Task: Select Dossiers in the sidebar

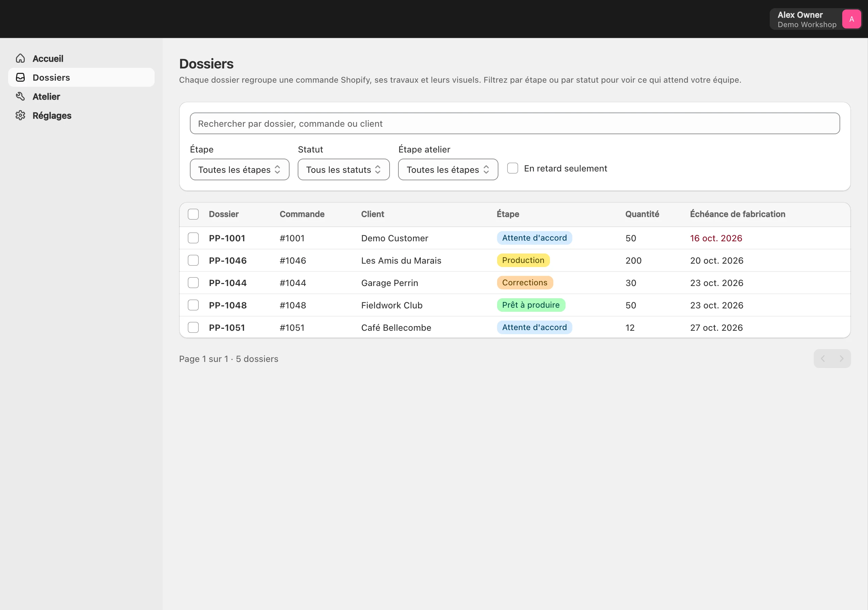Action: pos(81,77)
